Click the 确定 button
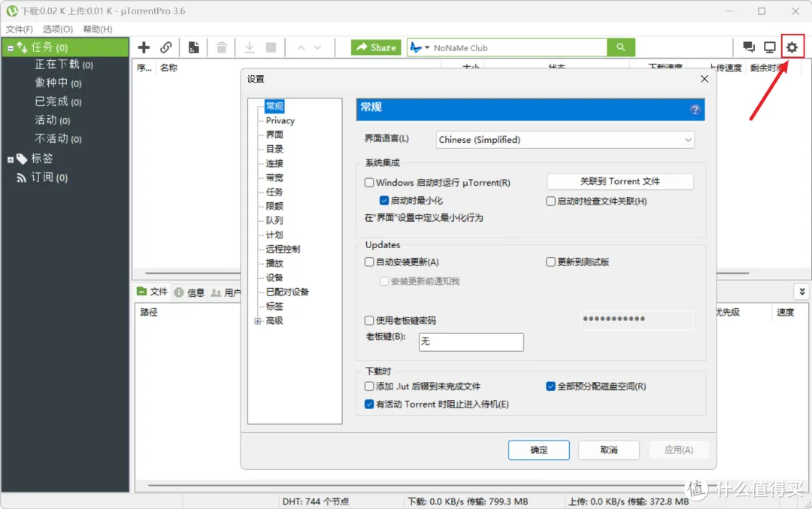This screenshot has height=509, width=812. click(x=538, y=450)
